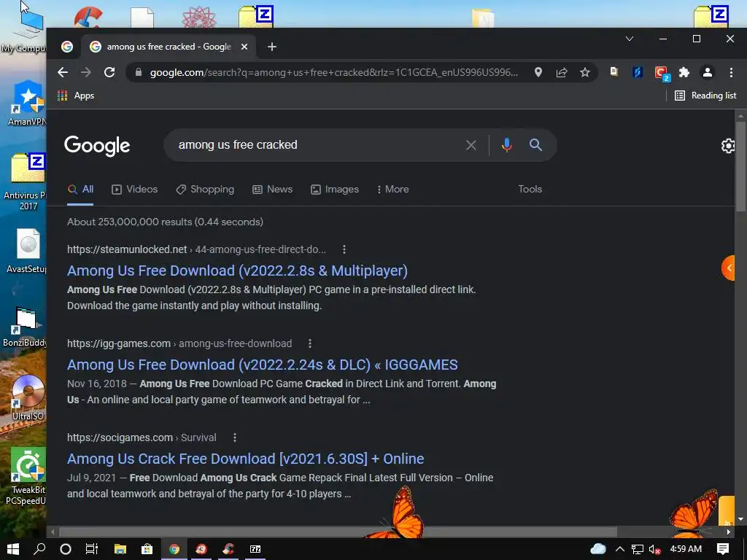
Task: Switch to the first pinned Google tab
Action: [x=67, y=46]
